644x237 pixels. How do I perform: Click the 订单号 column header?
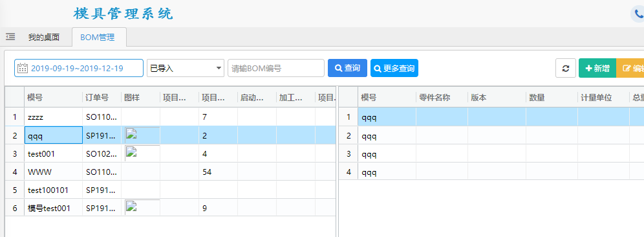(x=102, y=98)
